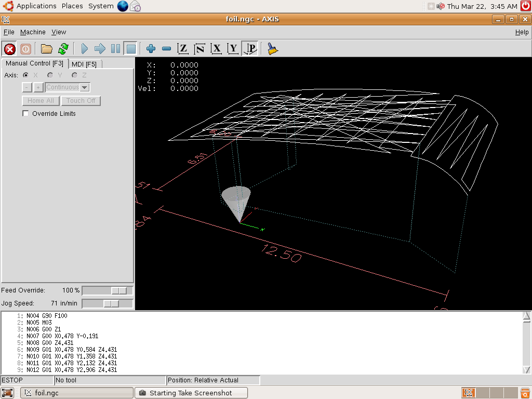This screenshot has height=399, width=532.
Task: Select the Y axis radio button
Action: pyautogui.click(x=50, y=75)
